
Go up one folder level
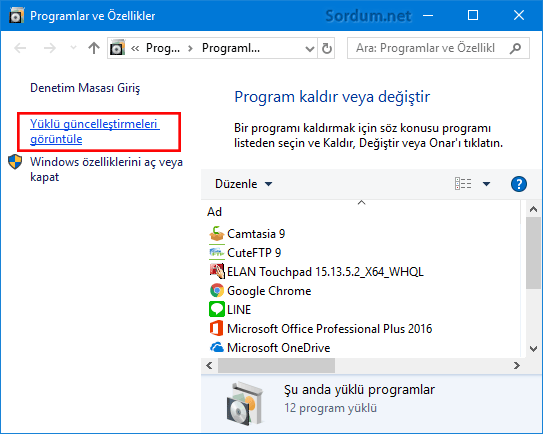[94, 48]
